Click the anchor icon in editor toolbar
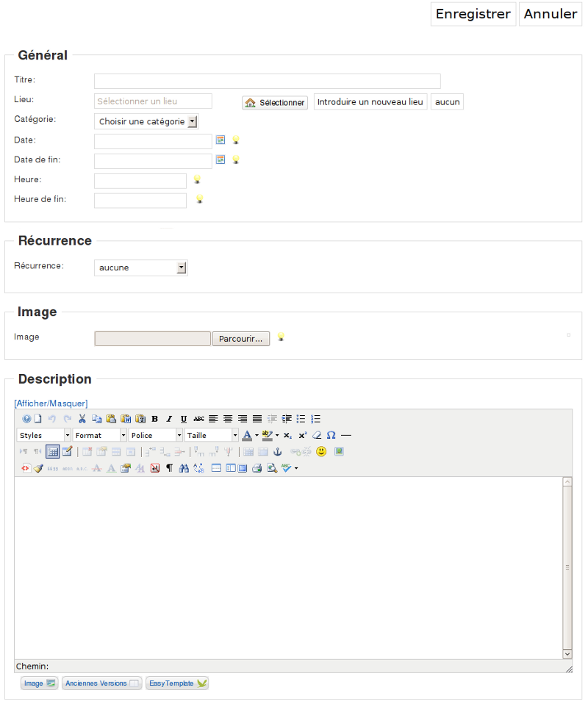Viewport: 588px width, 704px height. click(278, 451)
